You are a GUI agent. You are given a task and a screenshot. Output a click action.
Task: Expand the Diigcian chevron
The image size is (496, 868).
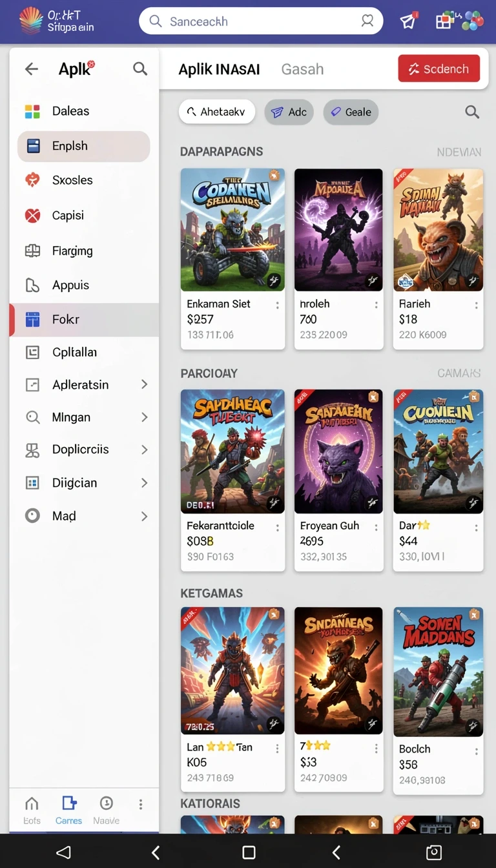(144, 482)
